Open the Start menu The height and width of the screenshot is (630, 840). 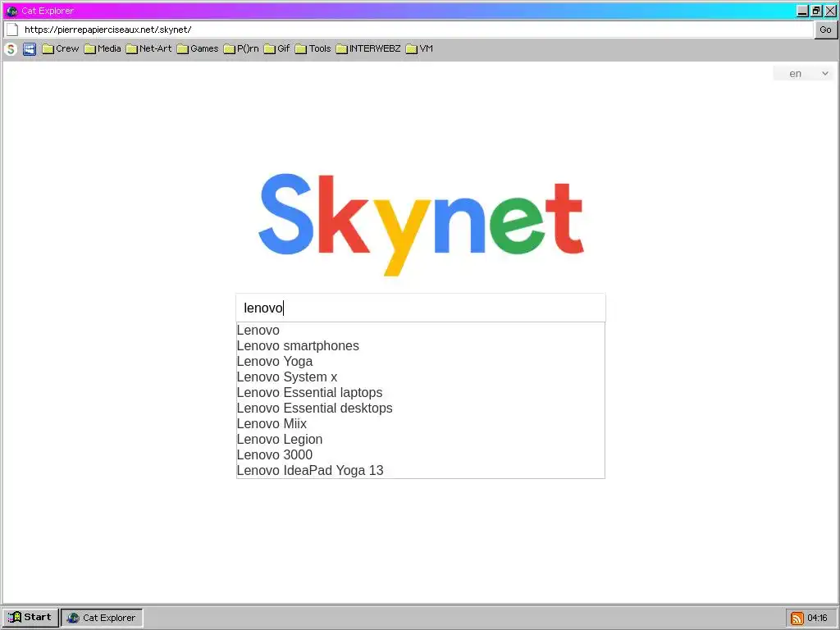pyautogui.click(x=30, y=617)
